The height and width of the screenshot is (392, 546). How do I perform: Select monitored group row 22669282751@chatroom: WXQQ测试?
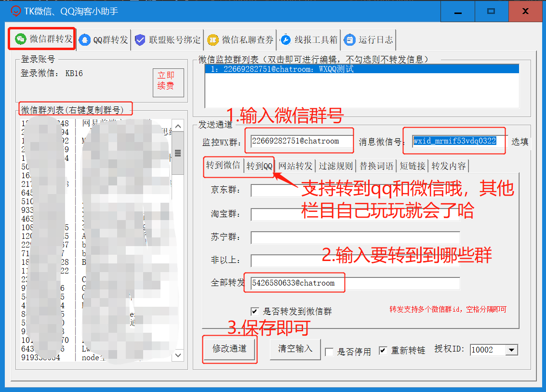click(x=362, y=69)
